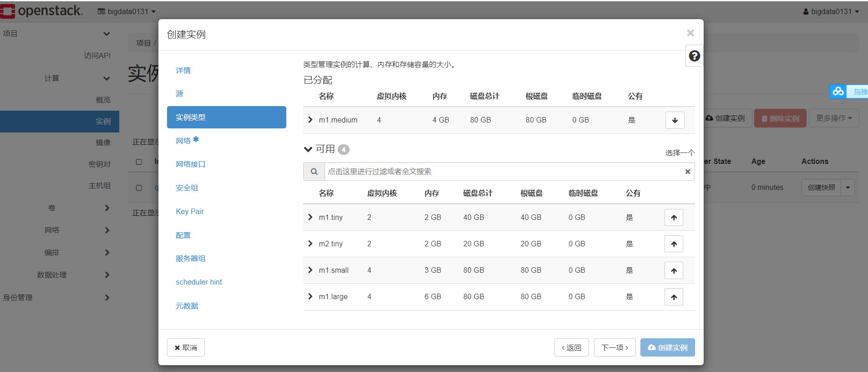Click the magnifier search icon
This screenshot has width=868, height=372.
coord(314,172)
